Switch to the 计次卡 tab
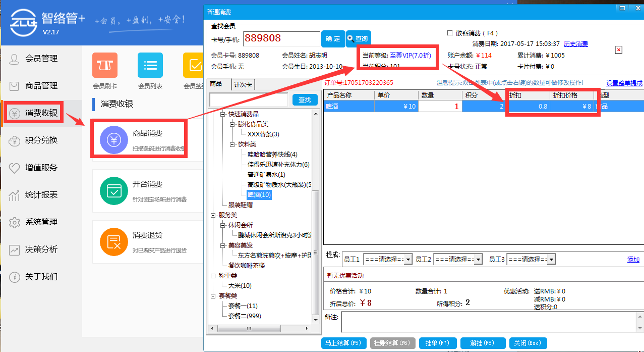The height and width of the screenshot is (352, 644). 244,84
